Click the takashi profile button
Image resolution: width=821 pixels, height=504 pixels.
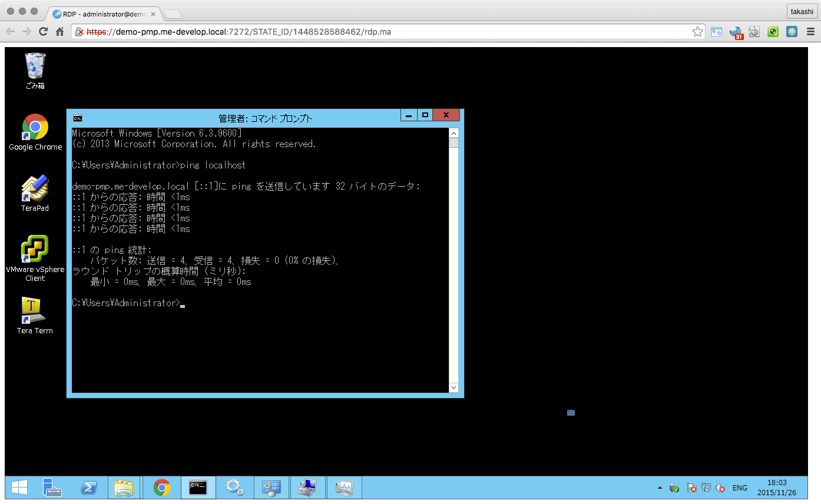(x=802, y=12)
